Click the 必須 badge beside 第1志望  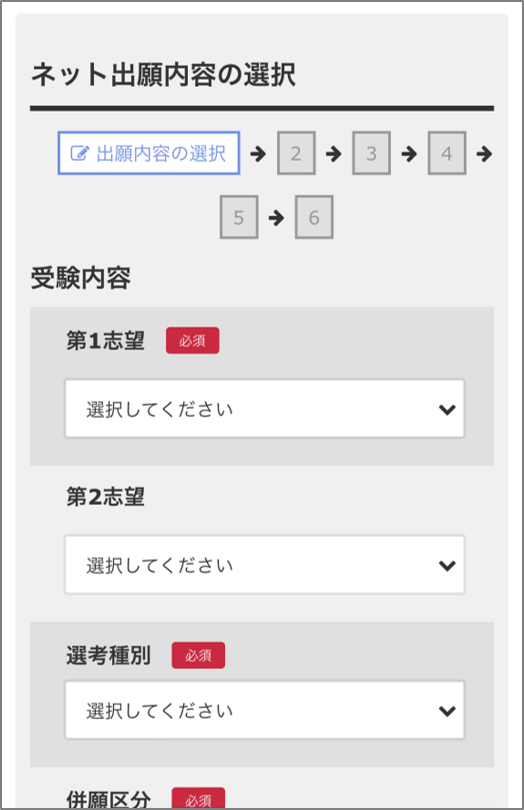pyautogui.click(x=193, y=340)
